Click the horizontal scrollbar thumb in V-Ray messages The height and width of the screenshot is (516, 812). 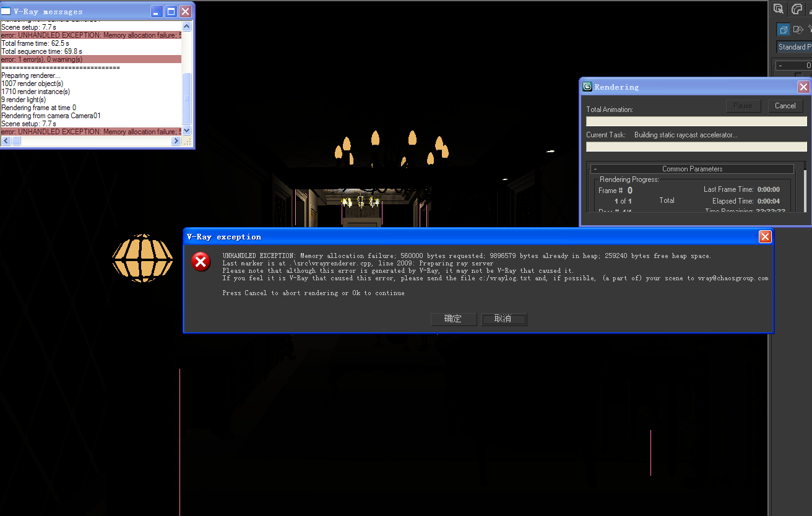point(15,141)
